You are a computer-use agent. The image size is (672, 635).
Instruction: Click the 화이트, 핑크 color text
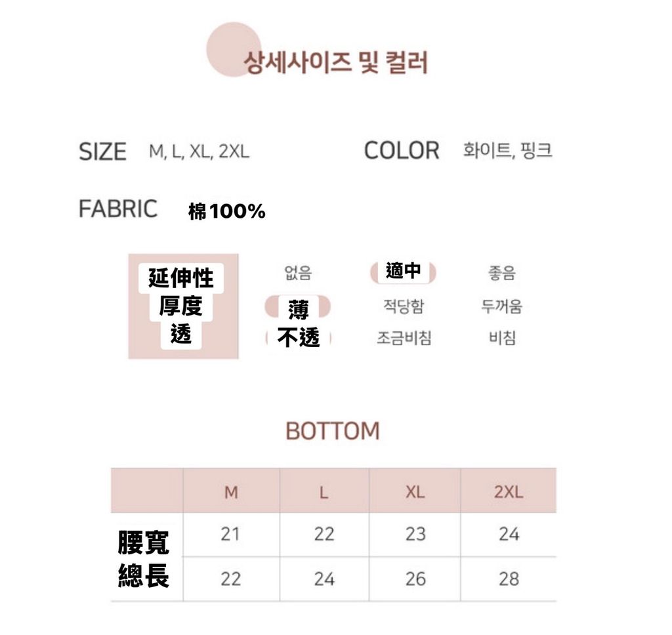click(x=507, y=151)
